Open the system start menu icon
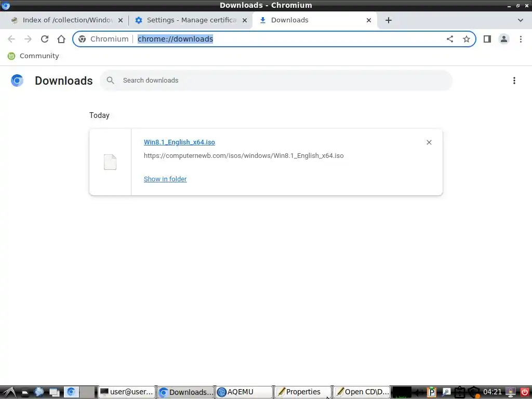Image resolution: width=532 pixels, height=399 pixels. 9,392
